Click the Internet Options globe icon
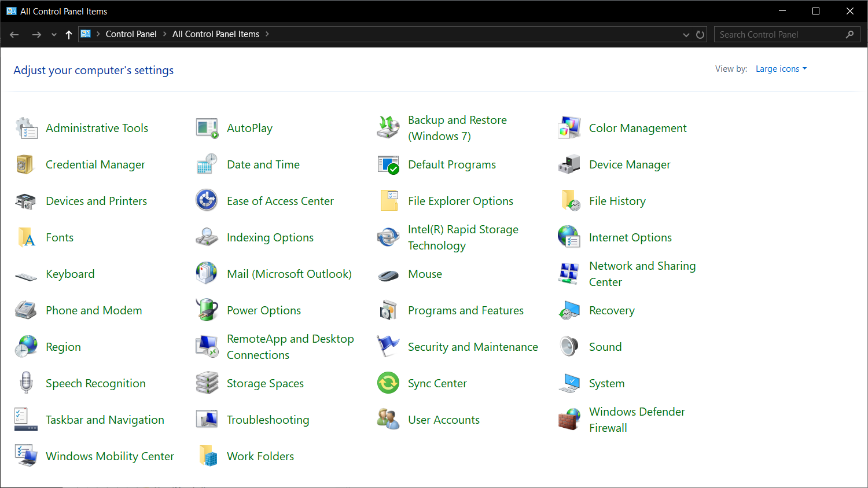 [x=569, y=237]
